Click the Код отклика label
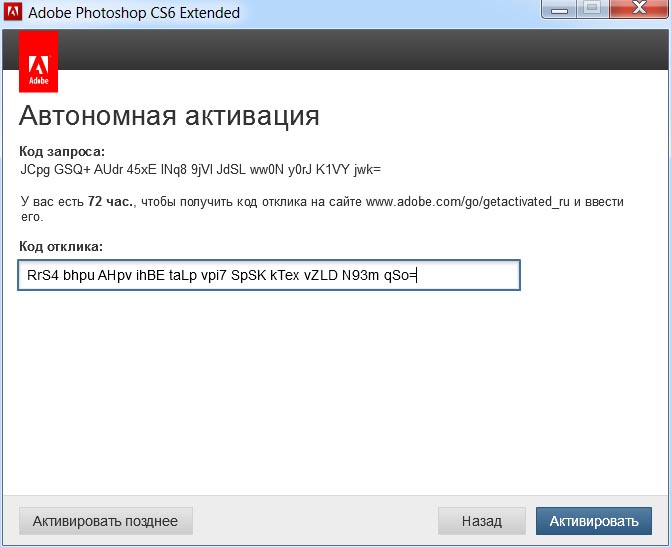Image resolution: width=671 pixels, height=548 pixels. 61,246
